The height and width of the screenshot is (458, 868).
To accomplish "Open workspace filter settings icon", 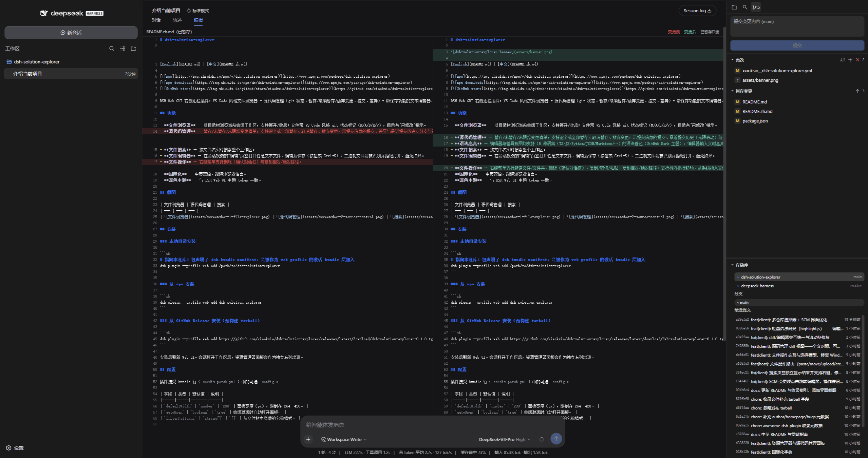I will point(122,49).
